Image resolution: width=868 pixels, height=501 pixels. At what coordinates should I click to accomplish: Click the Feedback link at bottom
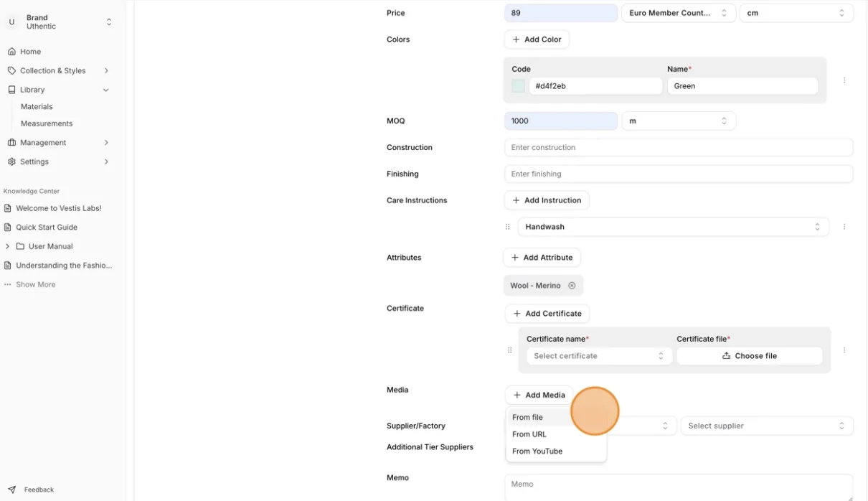click(x=39, y=490)
